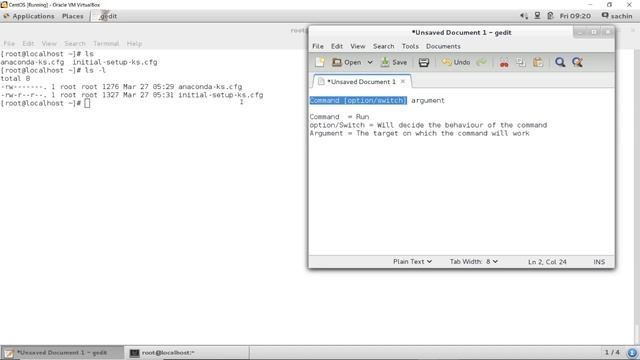This screenshot has width=640, height=360.
Task: Redo the last undone action
Action: pos(482,62)
